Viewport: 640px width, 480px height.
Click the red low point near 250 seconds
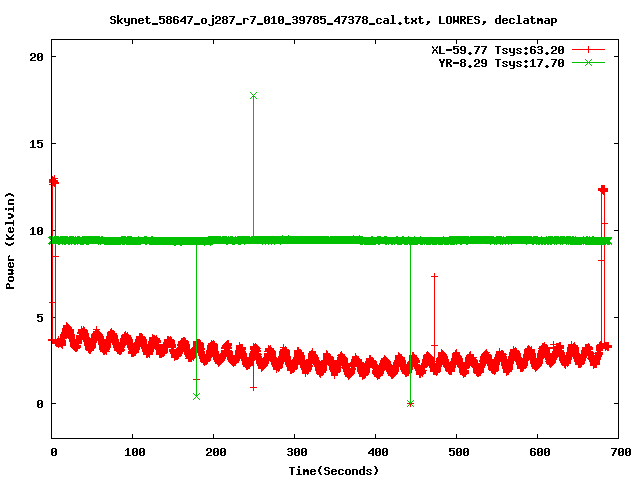[253, 388]
